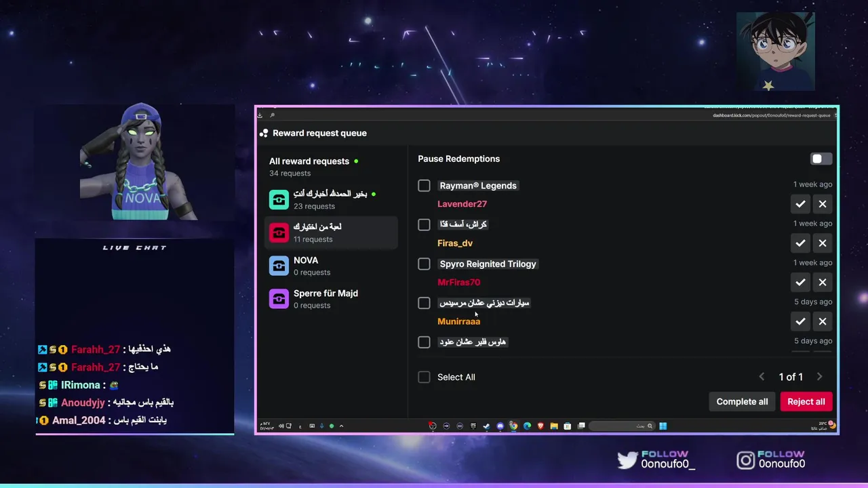Click the Pause Redemptions label

pyautogui.click(x=458, y=159)
